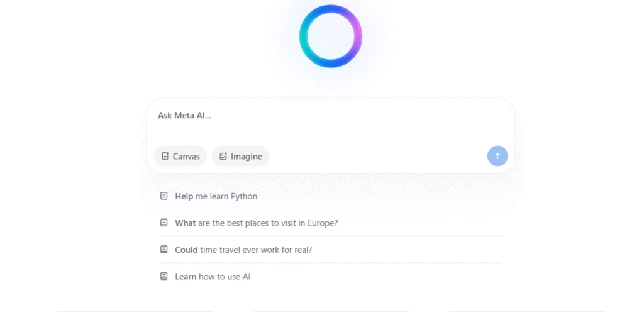The width and height of the screenshot is (644, 312).
Task: Choose the Learn how to use AI suggestion
Action: point(331,276)
